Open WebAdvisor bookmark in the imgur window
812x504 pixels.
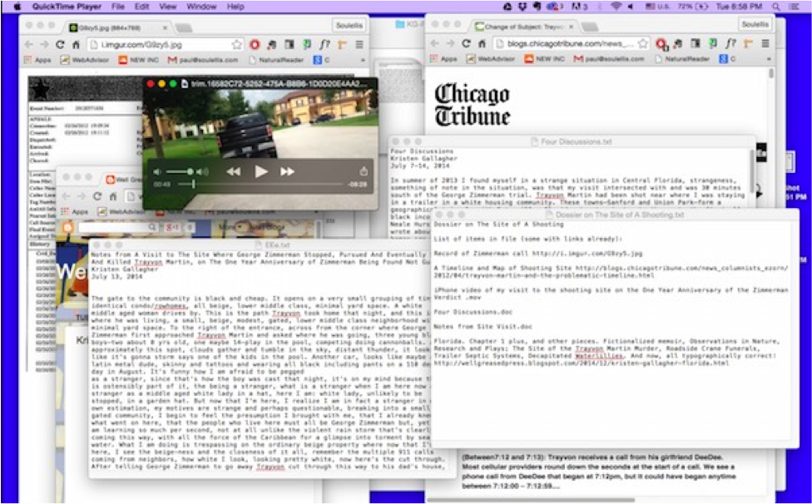(85, 60)
